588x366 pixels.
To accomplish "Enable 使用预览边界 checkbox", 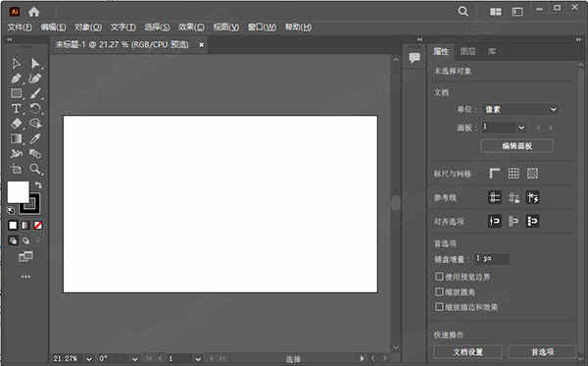I will click(439, 277).
